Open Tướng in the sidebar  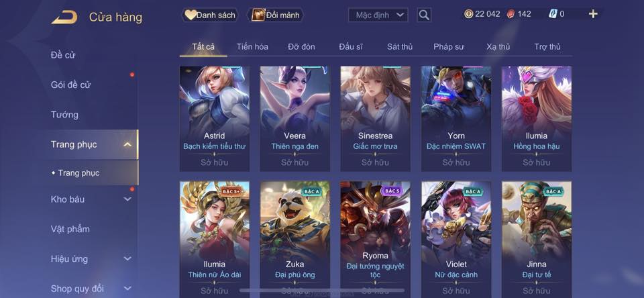pyautogui.click(x=64, y=115)
